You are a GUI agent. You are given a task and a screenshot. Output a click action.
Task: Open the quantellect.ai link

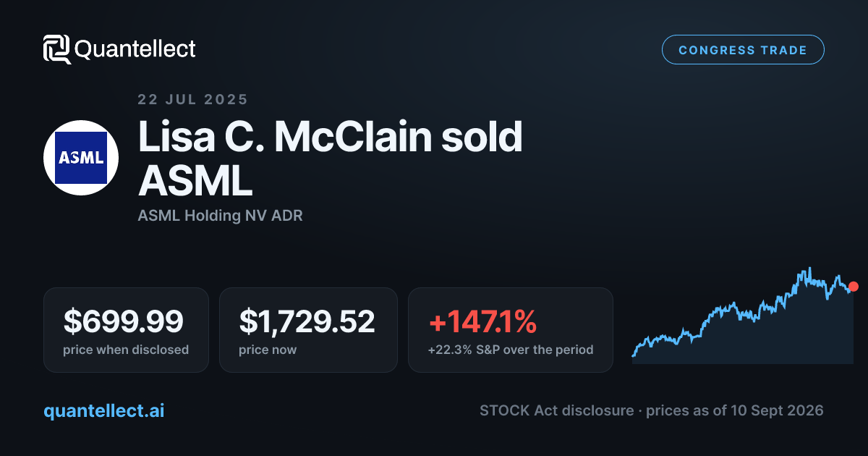104,410
